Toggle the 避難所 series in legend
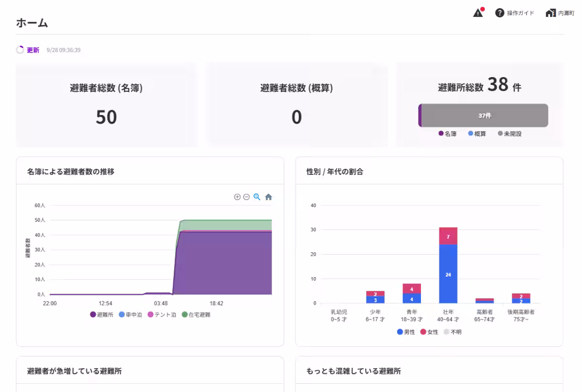Screen dimensions: 582x392 pyautogui.click(x=101, y=314)
